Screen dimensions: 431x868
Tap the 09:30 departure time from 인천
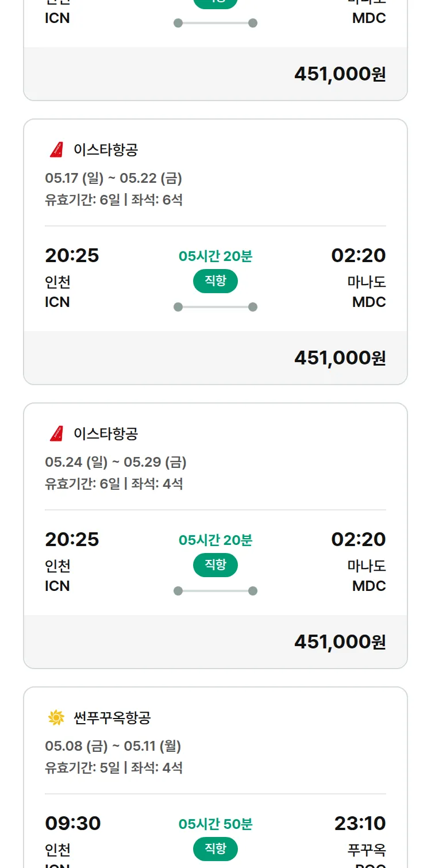[x=73, y=823]
